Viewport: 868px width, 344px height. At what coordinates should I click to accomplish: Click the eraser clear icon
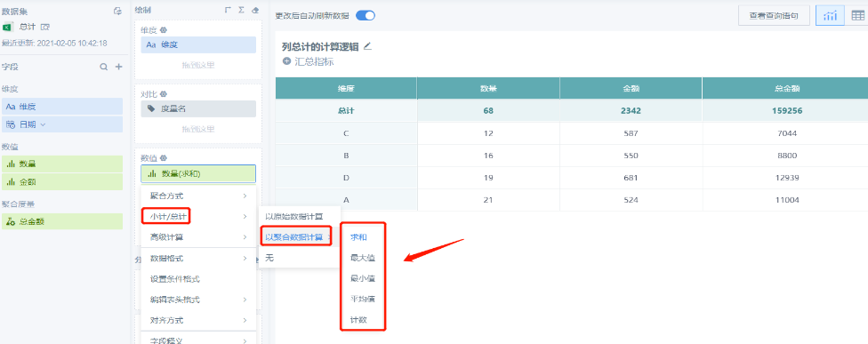254,10
